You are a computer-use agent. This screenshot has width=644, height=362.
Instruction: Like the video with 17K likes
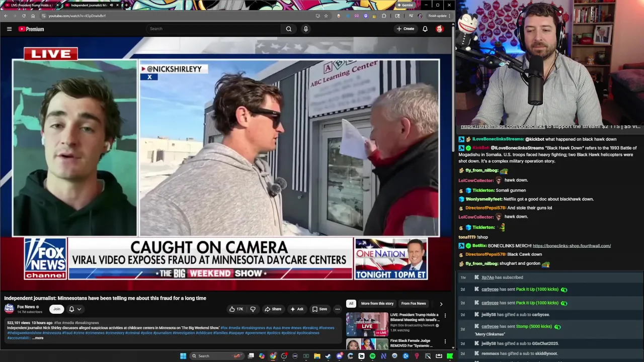[236, 309]
